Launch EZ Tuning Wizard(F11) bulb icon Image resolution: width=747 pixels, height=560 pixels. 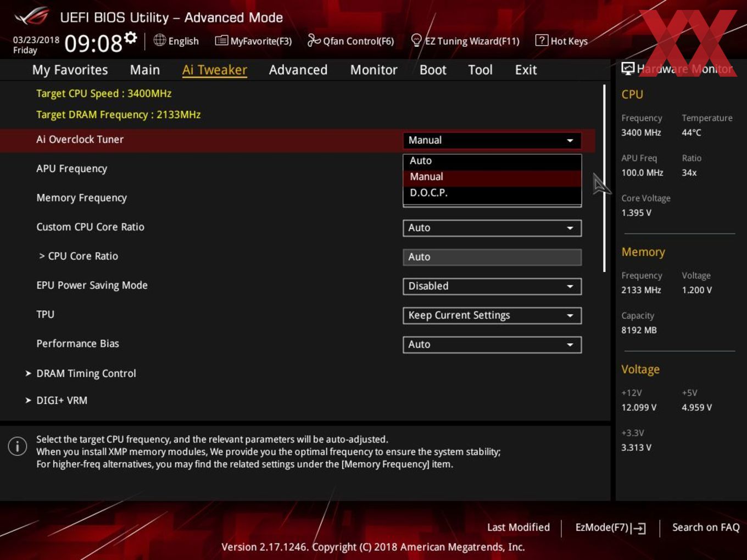(416, 40)
